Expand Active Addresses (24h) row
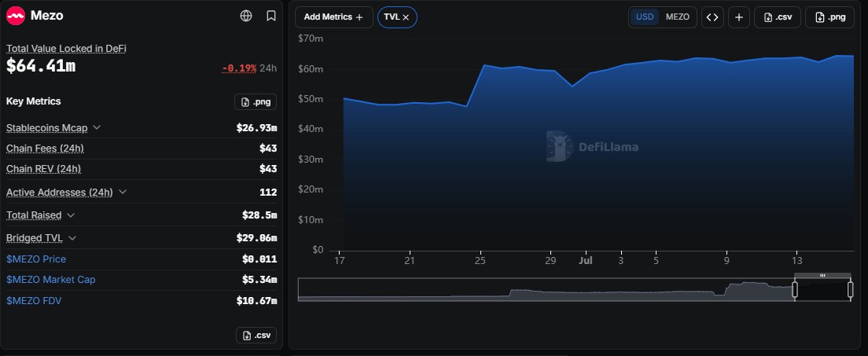 (123, 192)
